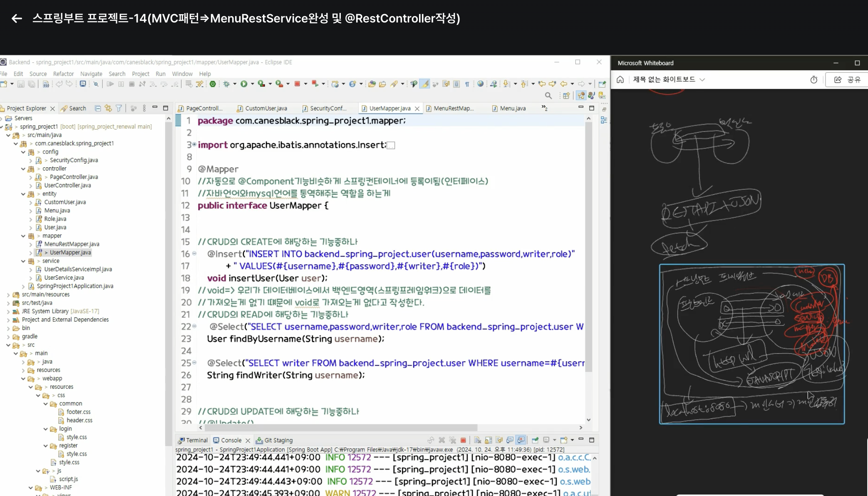Click the Whiteboard home icon
868x496 pixels.
tap(620, 79)
